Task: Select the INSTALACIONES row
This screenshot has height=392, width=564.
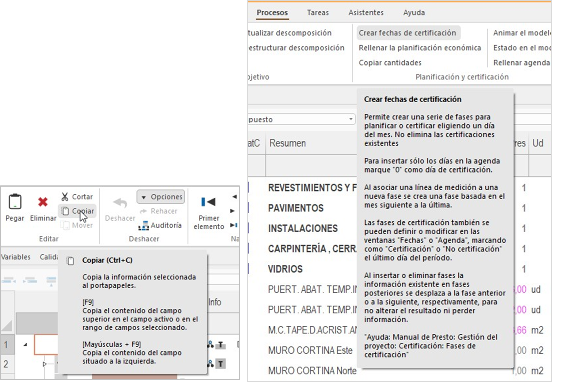Action: point(303,228)
